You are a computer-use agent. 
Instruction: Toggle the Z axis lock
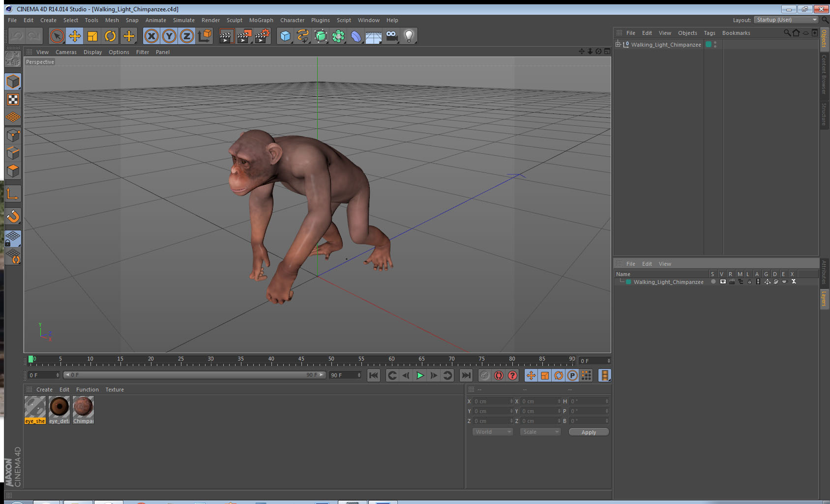(x=187, y=36)
